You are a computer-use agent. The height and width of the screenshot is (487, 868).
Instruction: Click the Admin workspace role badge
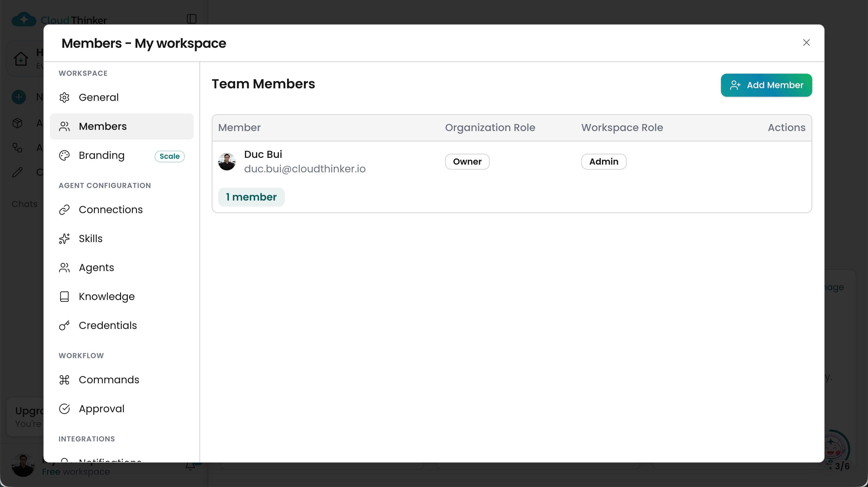(604, 161)
